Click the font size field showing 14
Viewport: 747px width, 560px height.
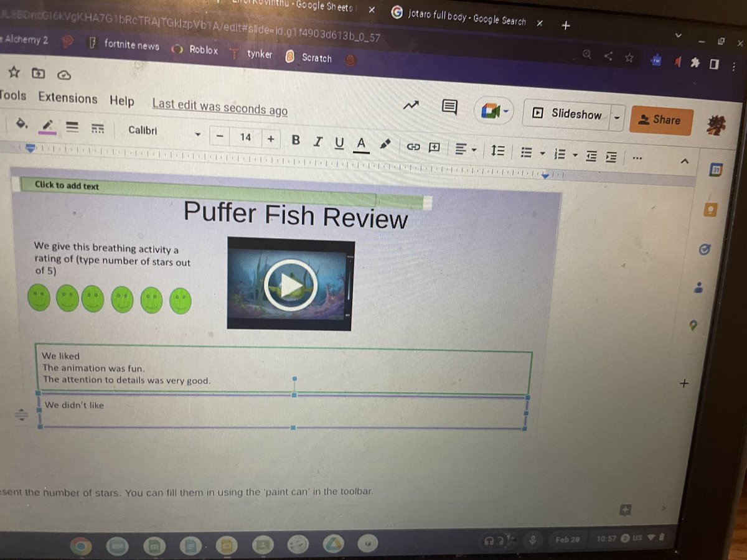(x=245, y=137)
